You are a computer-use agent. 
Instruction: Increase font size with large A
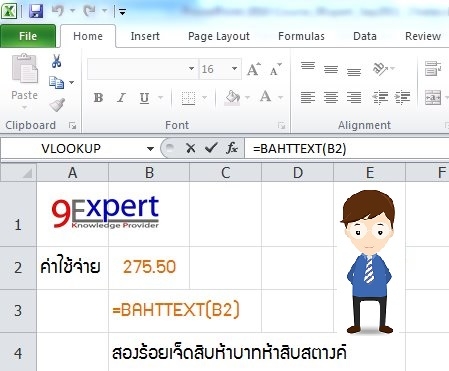[254, 69]
